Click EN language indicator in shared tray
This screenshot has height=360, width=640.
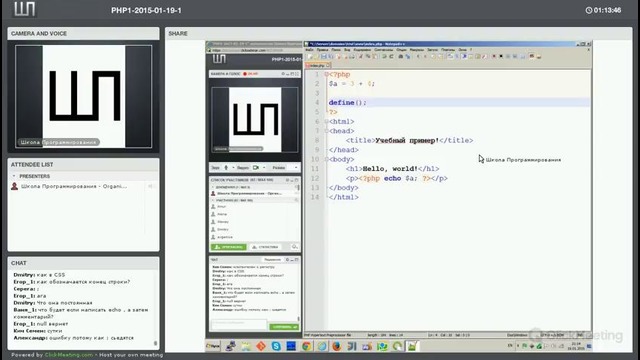point(510,346)
